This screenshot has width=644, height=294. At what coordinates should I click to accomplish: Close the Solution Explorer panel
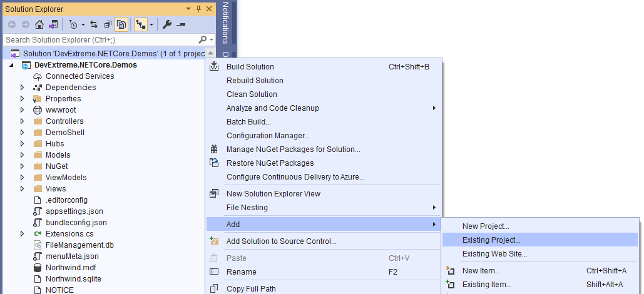click(x=208, y=9)
